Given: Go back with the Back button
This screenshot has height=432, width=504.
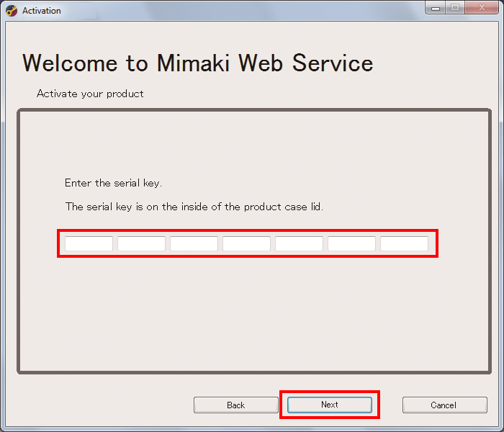Looking at the screenshot, I should click(x=235, y=405).
